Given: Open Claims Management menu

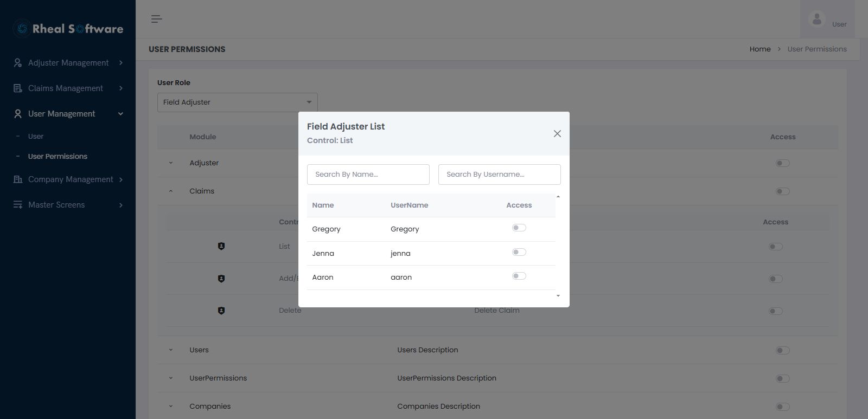Looking at the screenshot, I should [x=68, y=88].
